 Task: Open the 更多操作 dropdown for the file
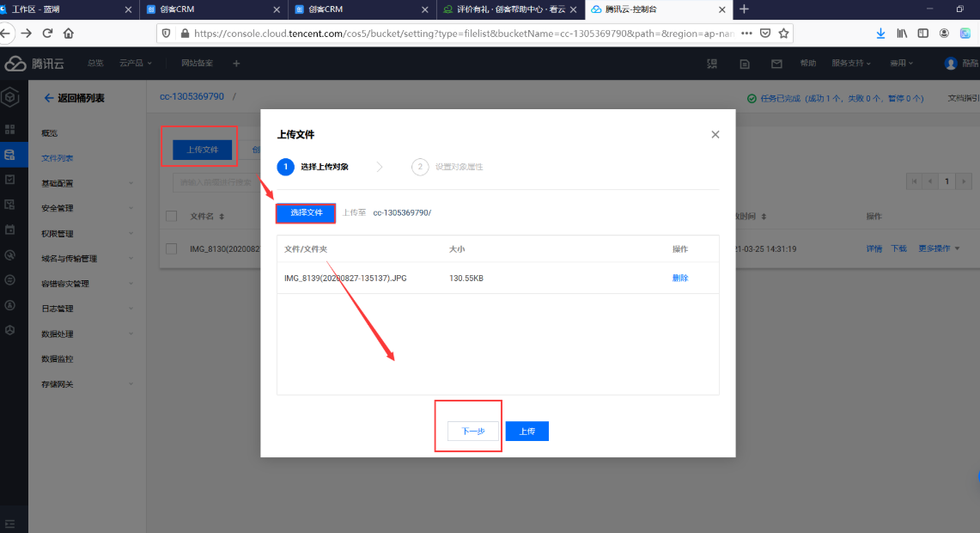[938, 248]
